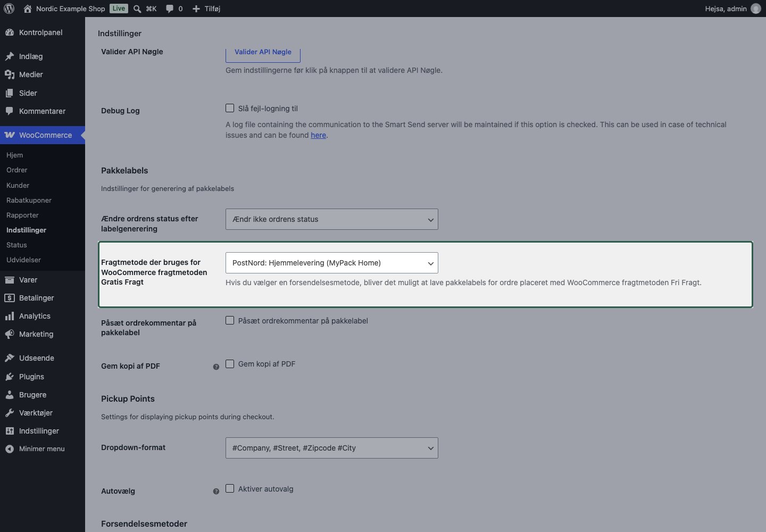Open the WordPress logo menu
Screen dimensions: 766x532
(x=9, y=9)
